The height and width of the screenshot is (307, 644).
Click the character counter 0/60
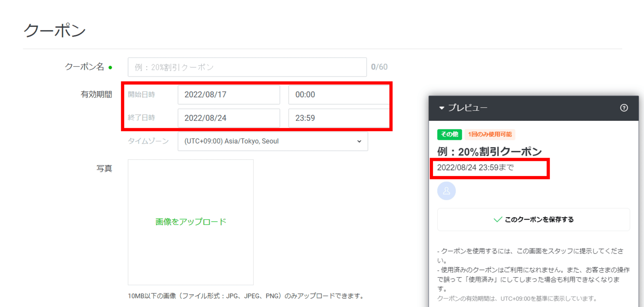[379, 66]
